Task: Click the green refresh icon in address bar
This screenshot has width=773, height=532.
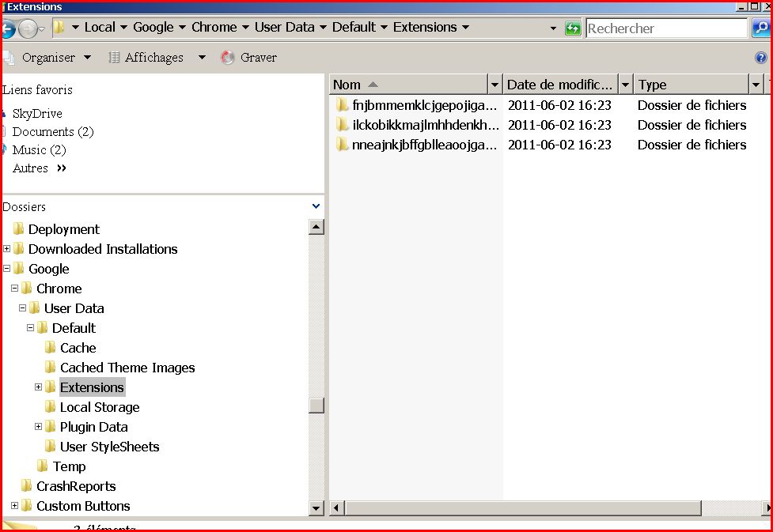Action: point(573,28)
